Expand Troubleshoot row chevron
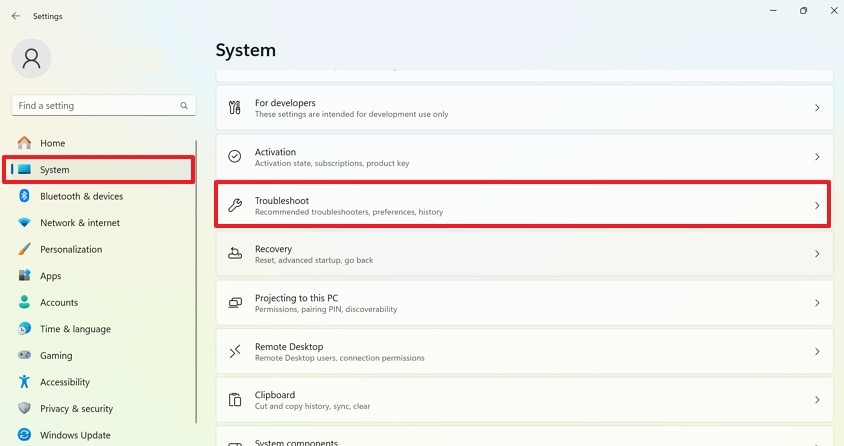The image size is (844, 446). [x=817, y=205]
